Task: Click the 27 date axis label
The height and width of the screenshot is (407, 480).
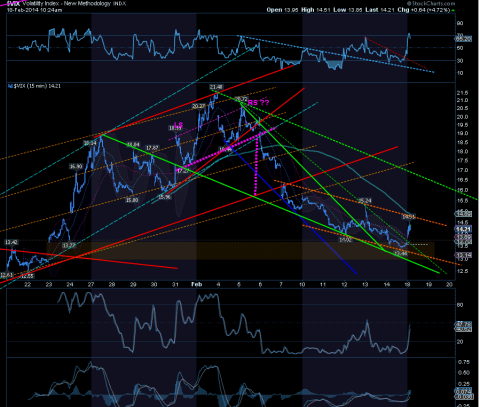Action: click(91, 285)
